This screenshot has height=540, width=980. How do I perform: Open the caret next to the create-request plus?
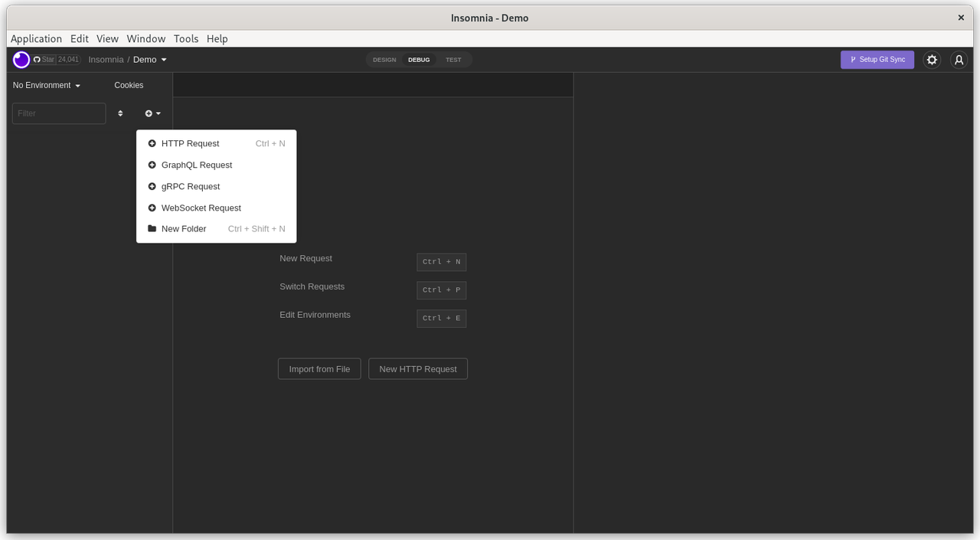158,113
